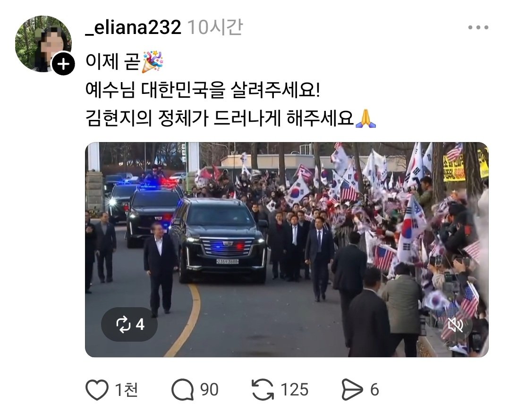
Task: Open timestamp showing 10시간
Action: click(215, 27)
